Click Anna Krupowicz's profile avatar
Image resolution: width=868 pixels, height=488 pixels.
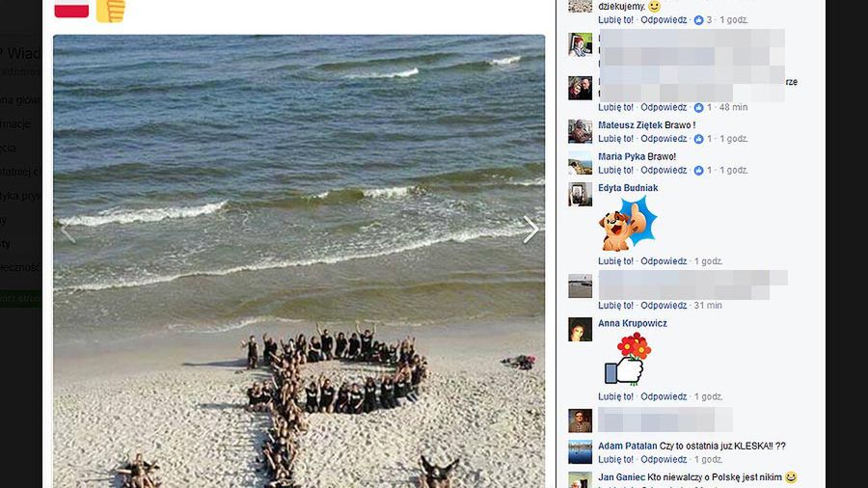click(580, 329)
